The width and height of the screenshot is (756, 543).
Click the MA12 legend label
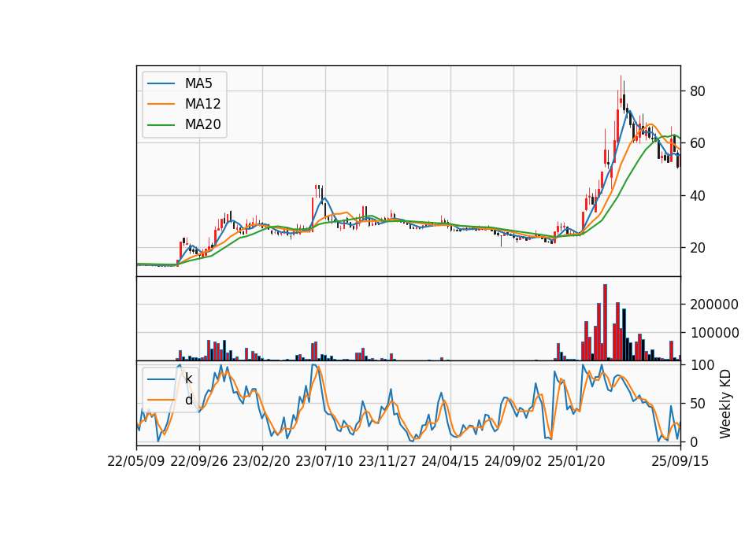pos(202,104)
